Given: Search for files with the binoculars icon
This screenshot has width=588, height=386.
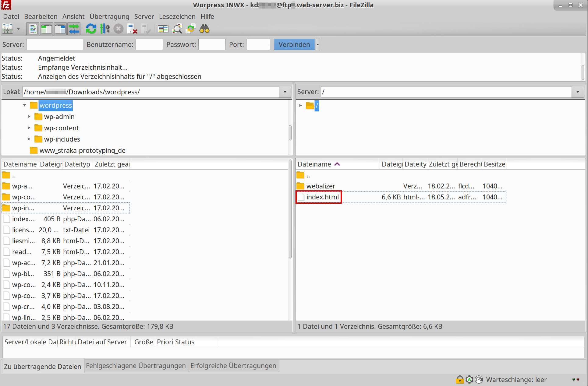Looking at the screenshot, I should coord(204,29).
